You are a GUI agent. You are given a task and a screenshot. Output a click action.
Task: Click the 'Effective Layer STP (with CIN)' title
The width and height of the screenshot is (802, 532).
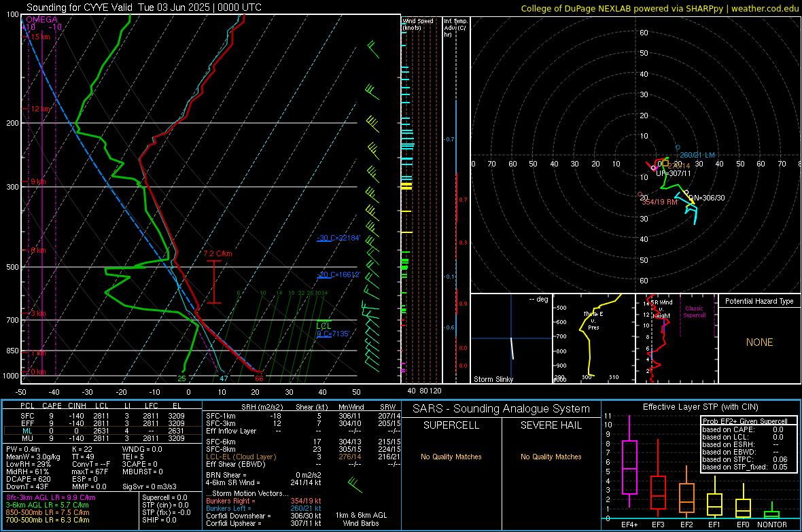(700, 407)
